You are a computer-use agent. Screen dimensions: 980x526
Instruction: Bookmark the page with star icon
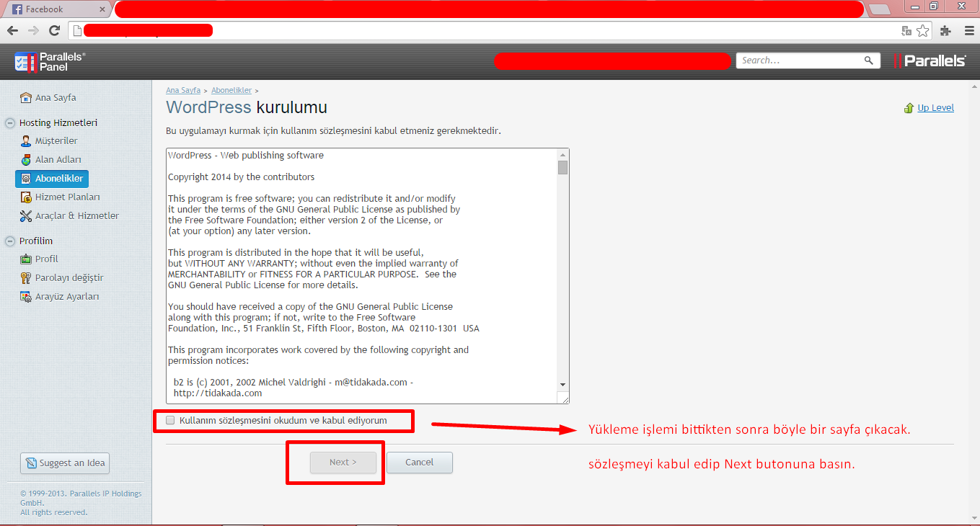pos(923,30)
